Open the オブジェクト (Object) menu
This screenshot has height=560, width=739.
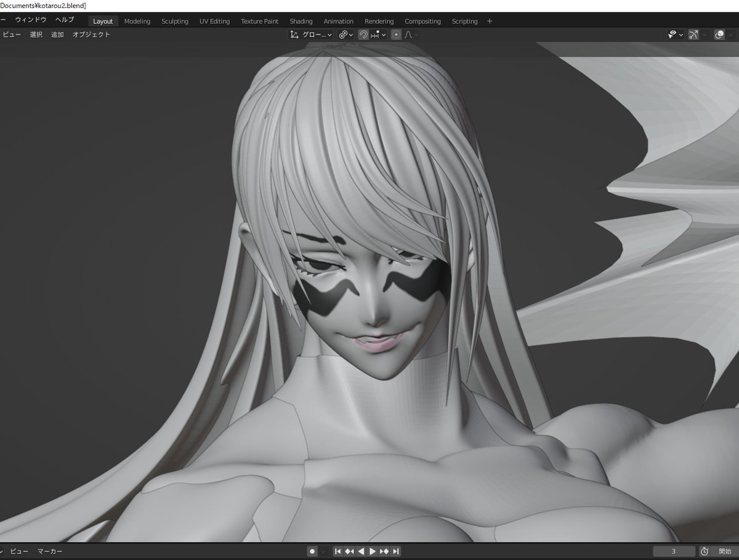coord(91,35)
